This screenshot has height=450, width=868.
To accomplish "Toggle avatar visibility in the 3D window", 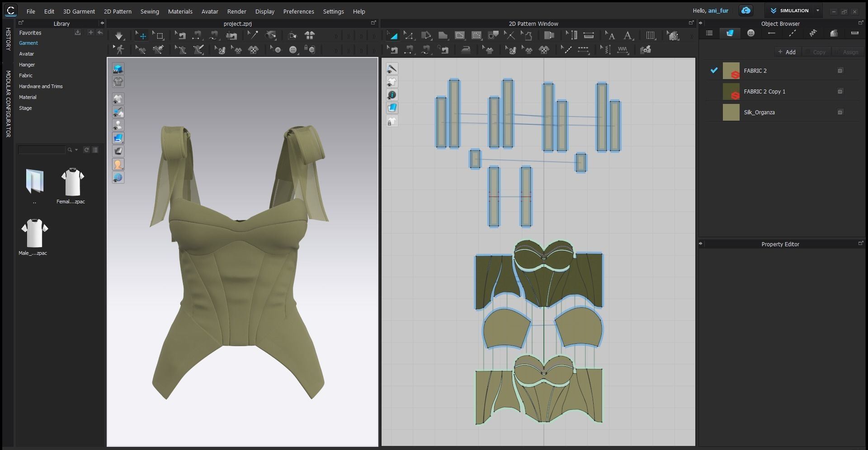I will tap(118, 125).
